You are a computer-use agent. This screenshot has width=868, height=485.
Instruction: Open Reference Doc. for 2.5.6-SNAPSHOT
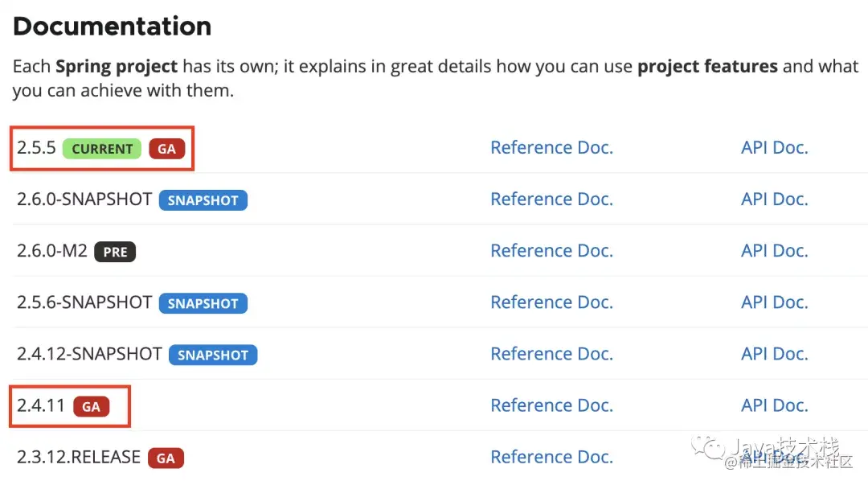[x=551, y=302]
